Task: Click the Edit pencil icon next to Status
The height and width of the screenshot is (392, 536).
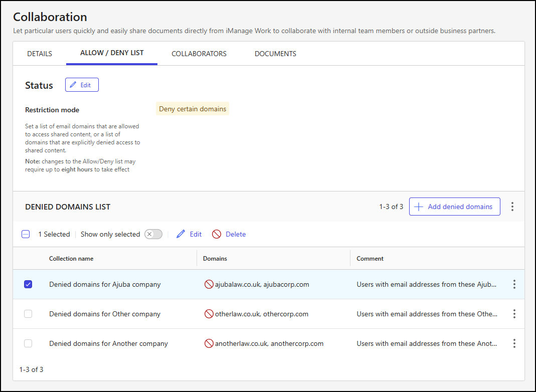Action: (74, 85)
